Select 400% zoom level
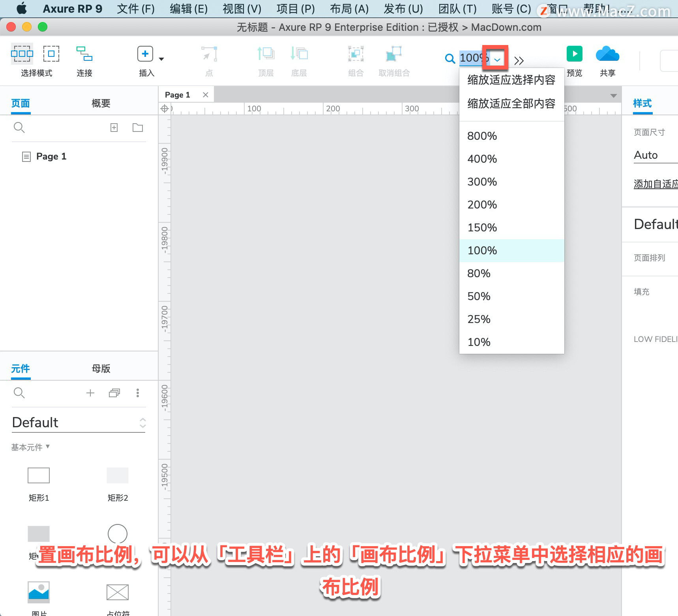 pyautogui.click(x=511, y=159)
